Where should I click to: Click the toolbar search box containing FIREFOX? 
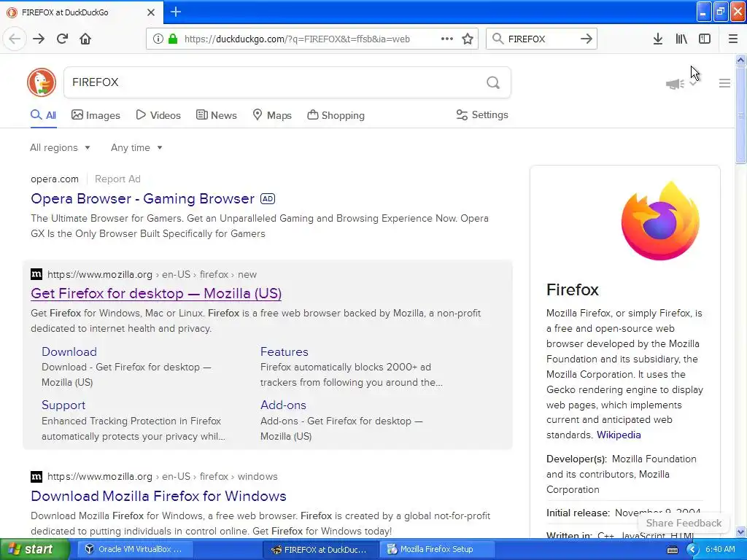click(542, 39)
